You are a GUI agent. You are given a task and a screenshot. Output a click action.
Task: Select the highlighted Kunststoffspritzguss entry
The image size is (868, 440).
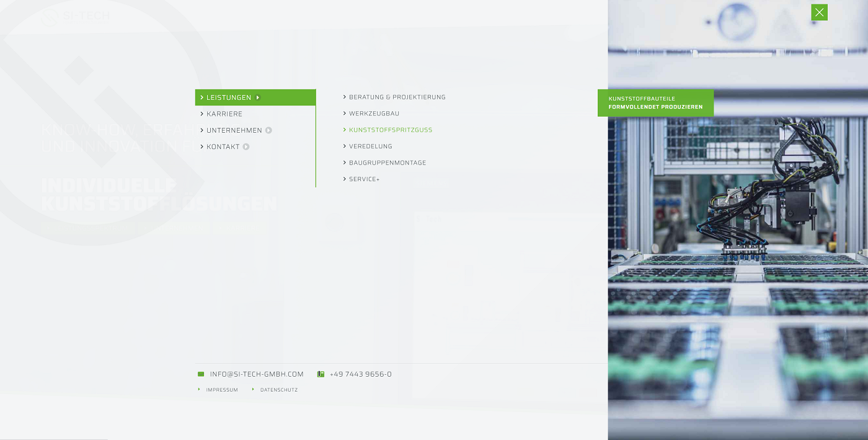[390, 130]
